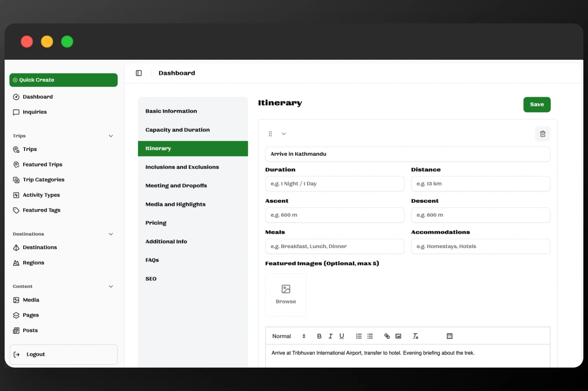The image size is (588, 391).
Task: Switch to SEO tab
Action: point(193,279)
